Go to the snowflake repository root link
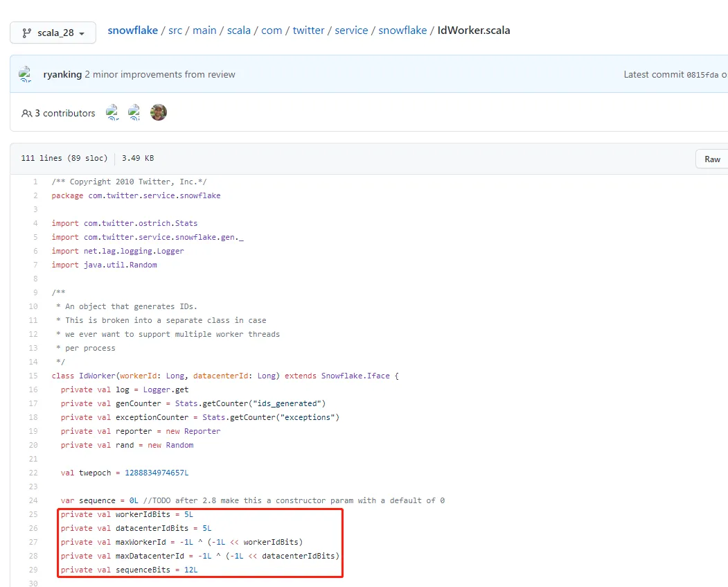Image resolution: width=728 pixels, height=587 pixels. click(133, 30)
